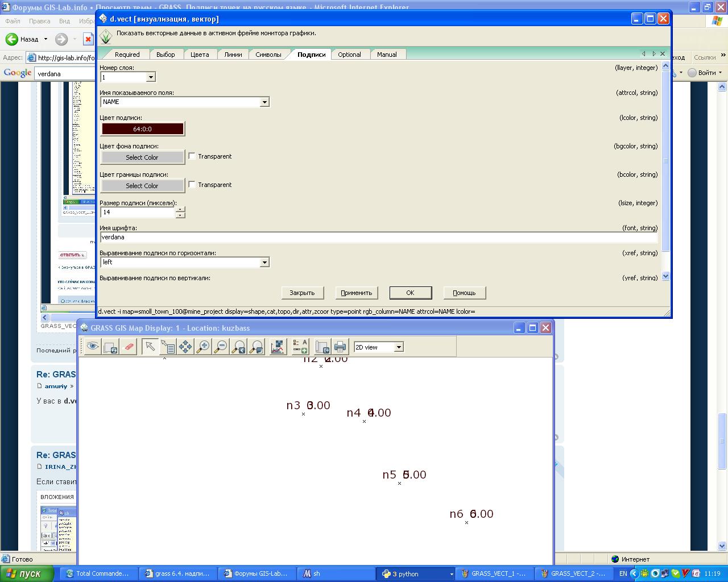The width and height of the screenshot is (728, 582).
Task: Switch to Total Commander taskbar button
Action: [x=98, y=574]
